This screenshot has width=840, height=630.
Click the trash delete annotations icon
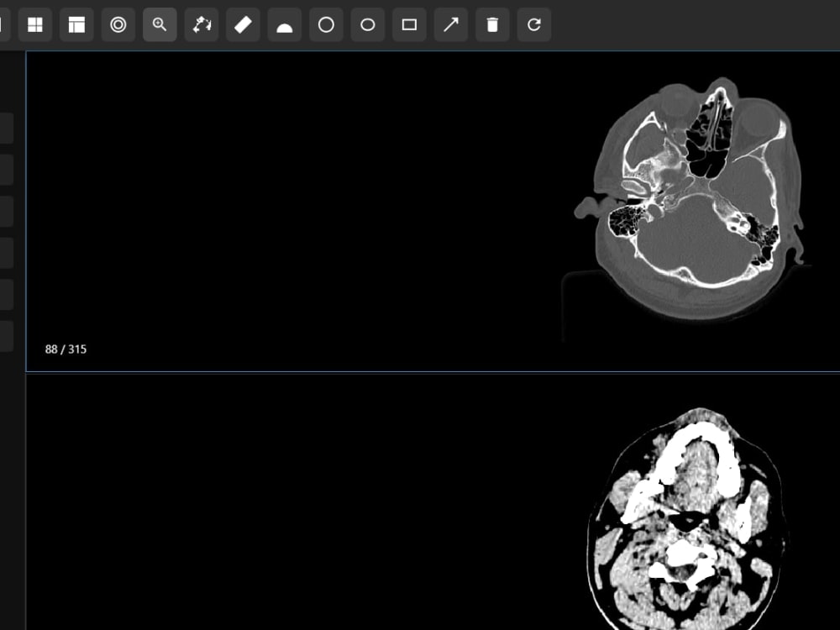492,24
